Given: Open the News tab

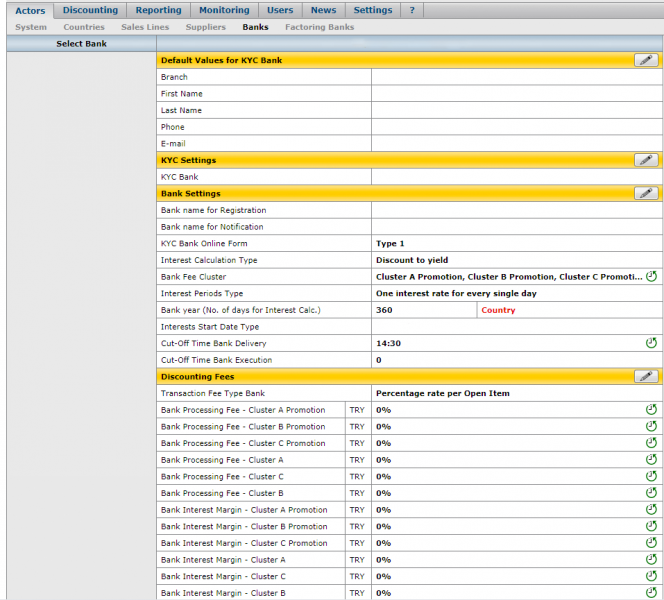Looking at the screenshot, I should [324, 10].
